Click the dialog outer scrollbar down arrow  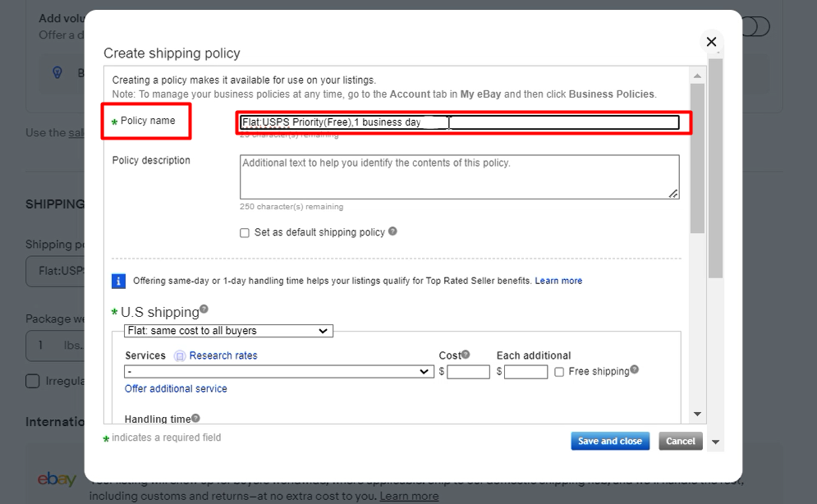[x=716, y=442]
